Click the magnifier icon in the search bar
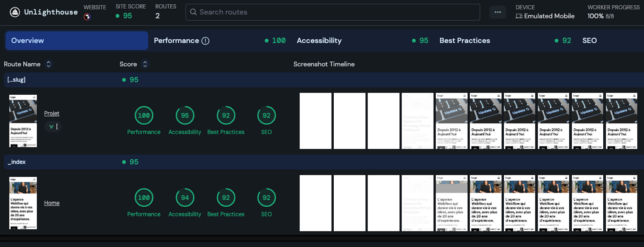This screenshot has width=644, height=247. [x=193, y=12]
